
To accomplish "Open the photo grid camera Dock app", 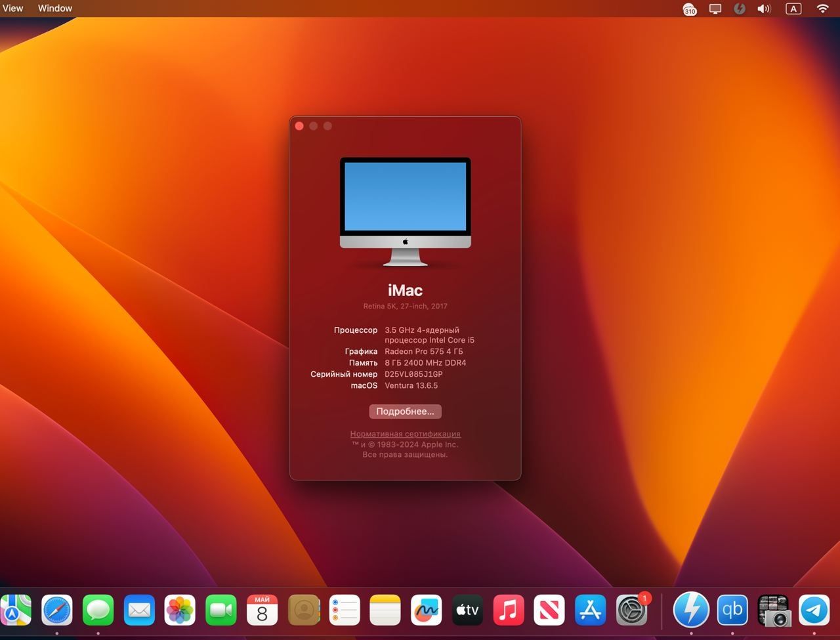I will [x=774, y=610].
